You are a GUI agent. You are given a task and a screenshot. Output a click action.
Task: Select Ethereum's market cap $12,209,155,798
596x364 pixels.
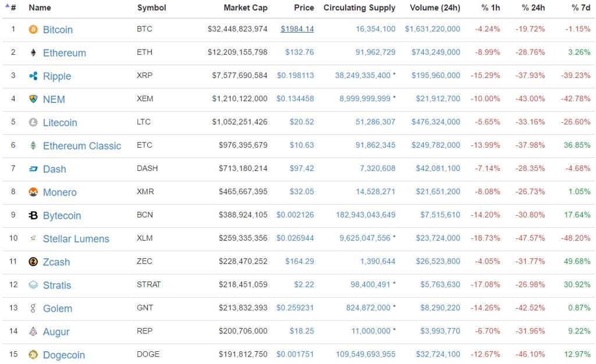coord(237,52)
